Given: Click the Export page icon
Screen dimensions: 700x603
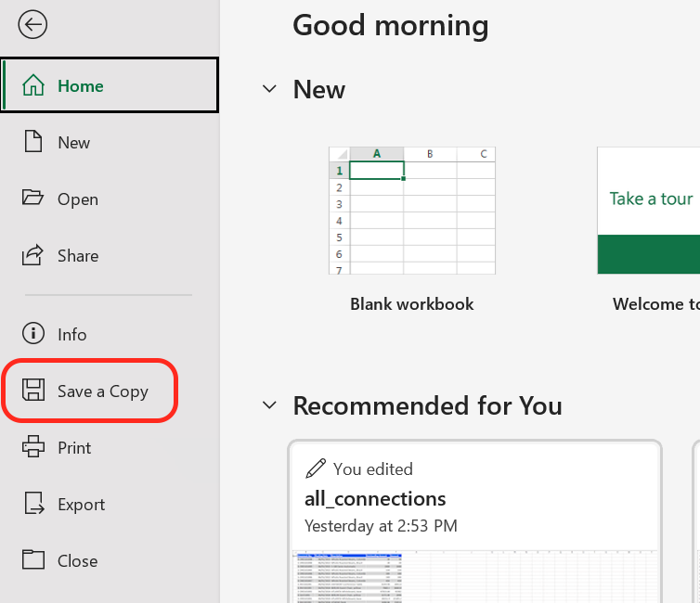Looking at the screenshot, I should 34,503.
